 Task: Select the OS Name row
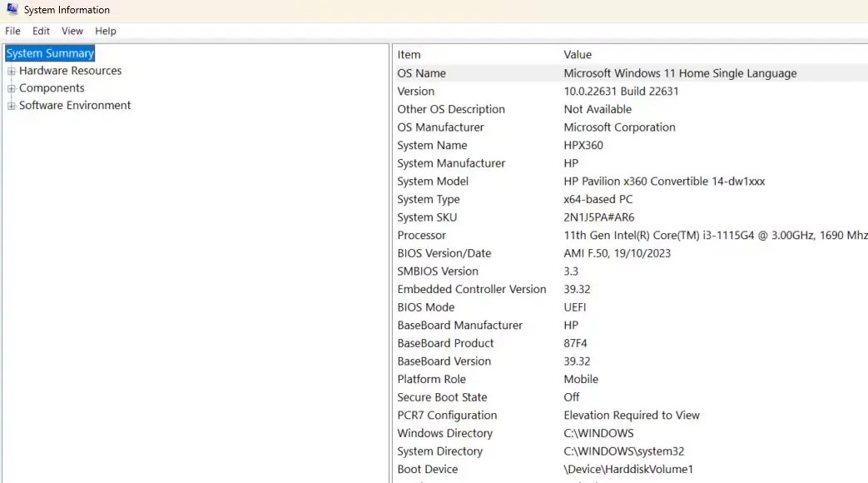tap(499, 72)
